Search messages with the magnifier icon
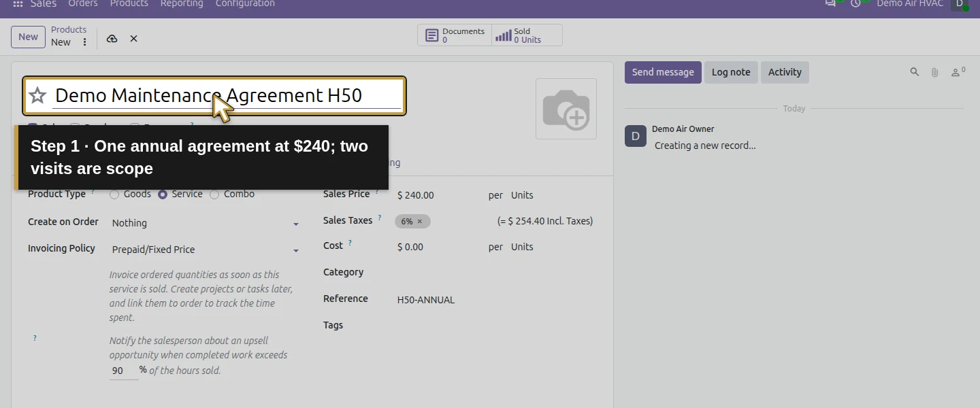This screenshot has height=408, width=980. click(x=915, y=72)
